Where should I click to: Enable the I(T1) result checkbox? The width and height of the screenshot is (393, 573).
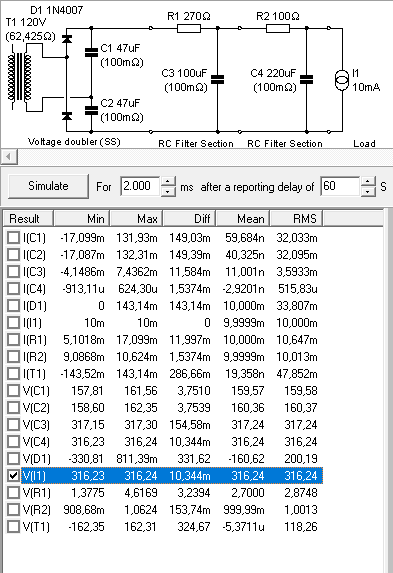tap(14, 374)
